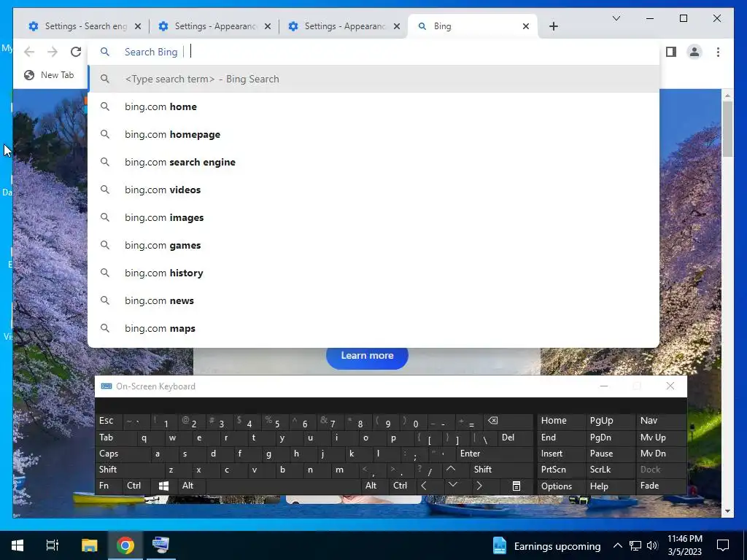
Task: Open the New Tab bookmark
Action: click(x=50, y=75)
